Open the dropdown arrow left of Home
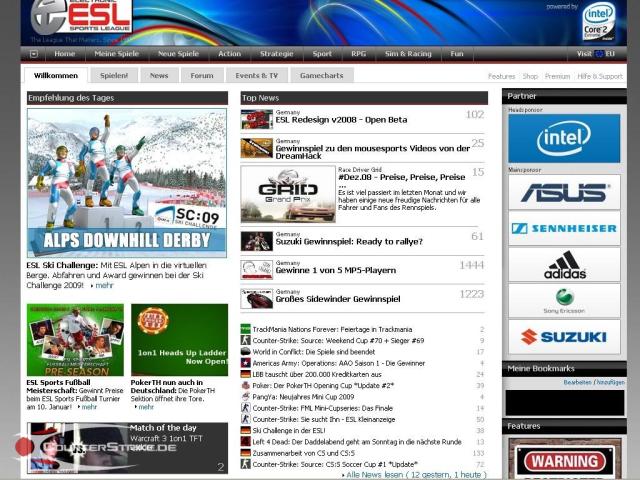640x480 pixels. (34, 54)
